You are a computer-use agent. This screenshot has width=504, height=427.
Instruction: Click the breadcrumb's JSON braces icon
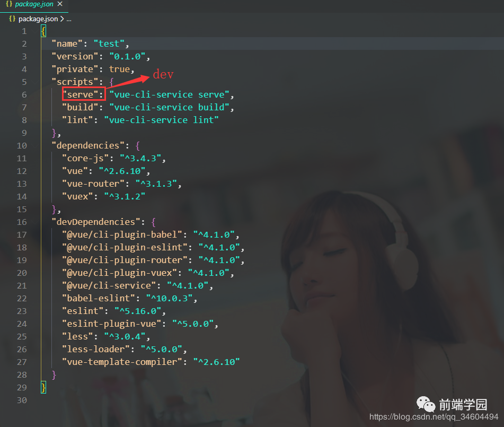12,19
